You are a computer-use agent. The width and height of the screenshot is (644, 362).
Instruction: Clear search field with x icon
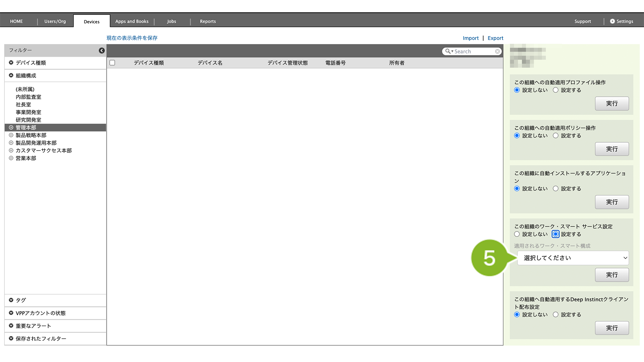point(497,51)
